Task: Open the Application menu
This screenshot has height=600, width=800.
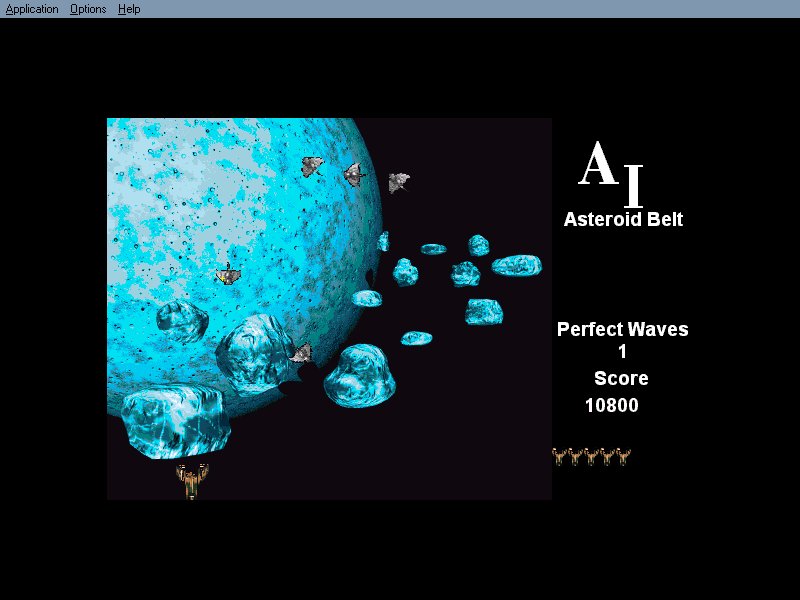Action: 32,9
